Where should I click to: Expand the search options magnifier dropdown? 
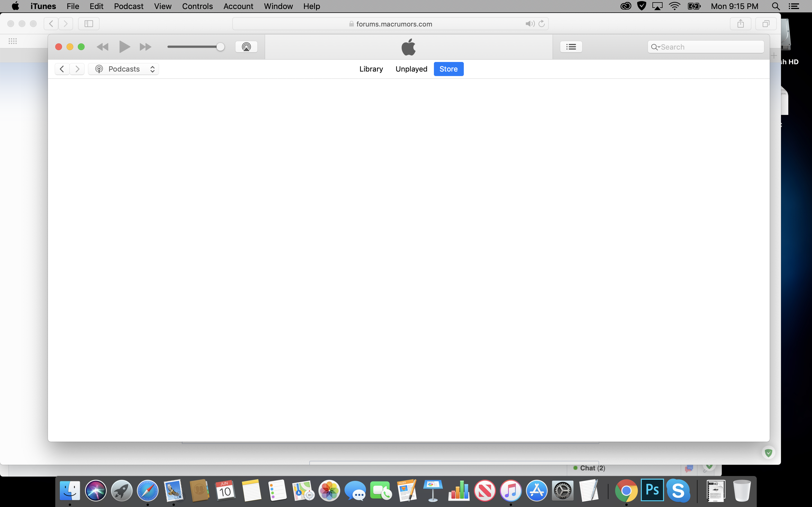[x=655, y=47]
